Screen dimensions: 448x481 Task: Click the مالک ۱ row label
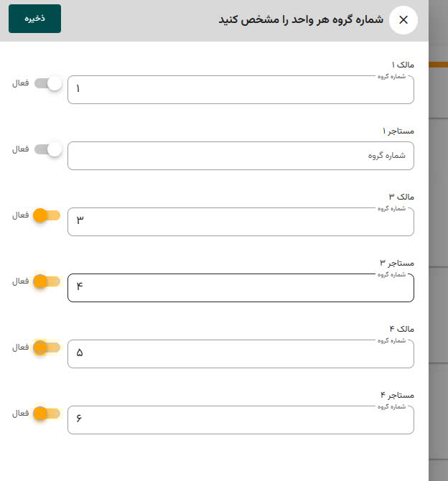pos(401,65)
